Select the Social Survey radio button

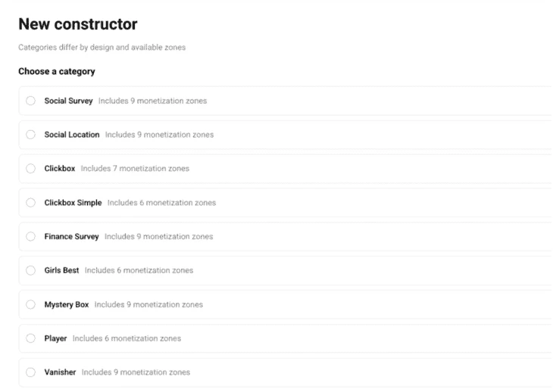(30, 101)
